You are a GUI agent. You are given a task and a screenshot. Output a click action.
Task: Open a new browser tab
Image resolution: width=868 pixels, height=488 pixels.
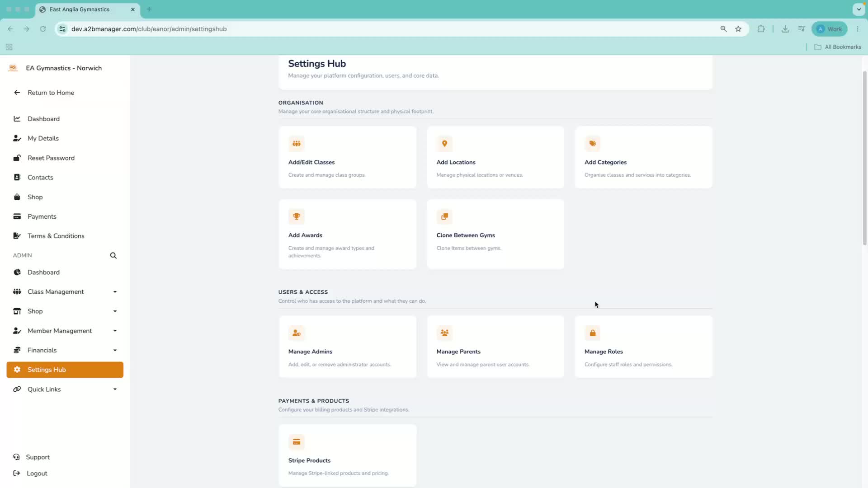[149, 9]
